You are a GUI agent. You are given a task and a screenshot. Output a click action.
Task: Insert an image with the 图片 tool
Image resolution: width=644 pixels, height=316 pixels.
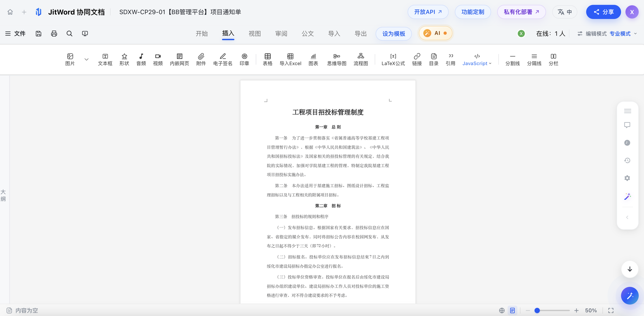pyautogui.click(x=70, y=60)
